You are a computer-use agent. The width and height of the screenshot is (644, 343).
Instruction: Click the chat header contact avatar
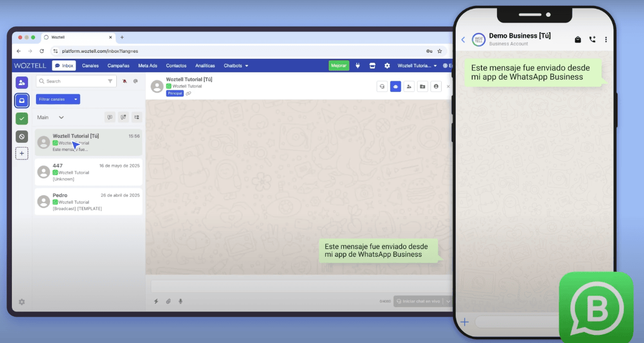point(157,86)
